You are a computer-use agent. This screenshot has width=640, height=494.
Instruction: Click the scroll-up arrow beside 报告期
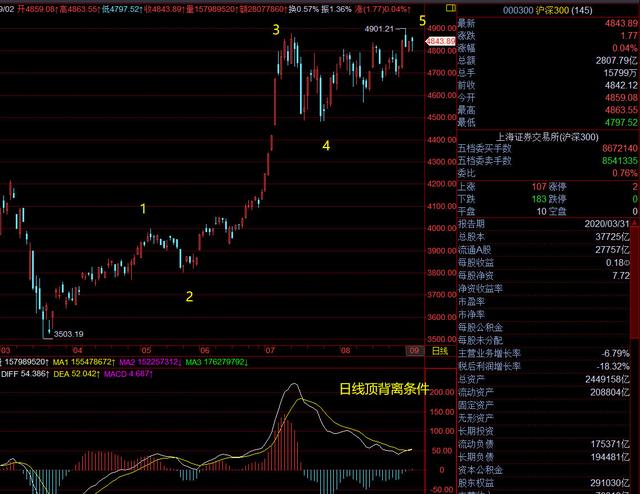tap(634, 224)
